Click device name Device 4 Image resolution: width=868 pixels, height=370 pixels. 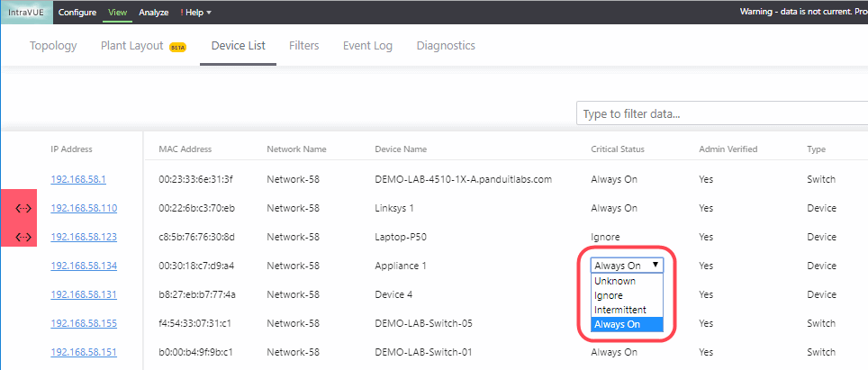[x=393, y=294]
